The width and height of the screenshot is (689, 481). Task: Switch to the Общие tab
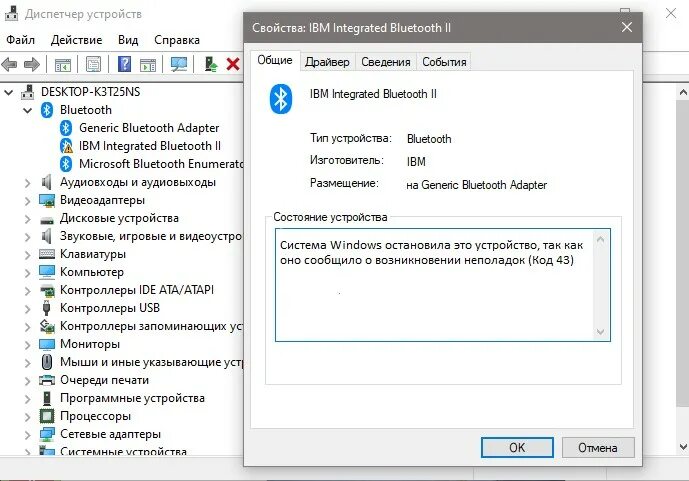click(x=275, y=60)
